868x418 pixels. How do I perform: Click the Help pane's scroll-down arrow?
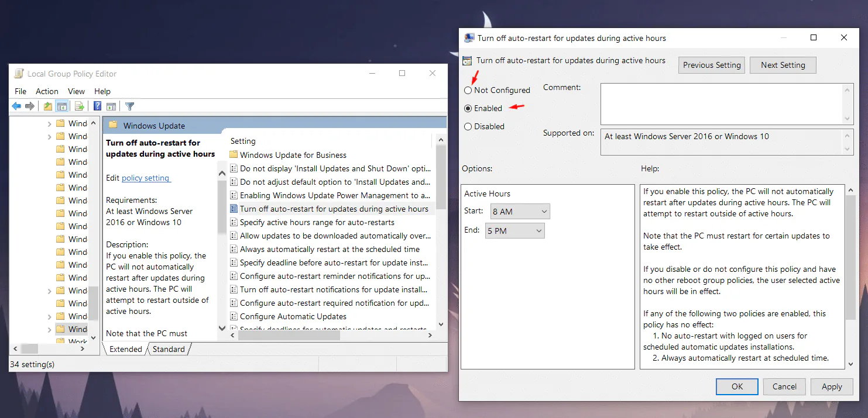tap(850, 364)
